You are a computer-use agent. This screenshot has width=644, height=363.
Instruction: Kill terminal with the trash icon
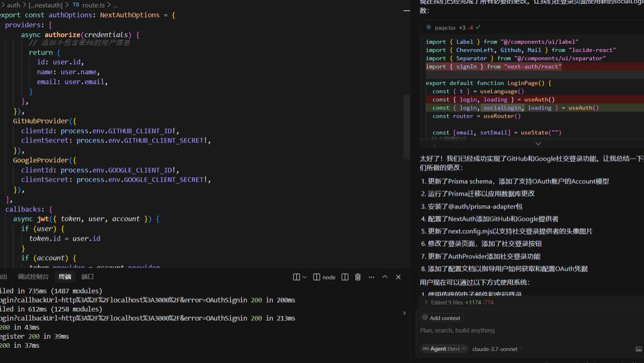[x=358, y=277]
